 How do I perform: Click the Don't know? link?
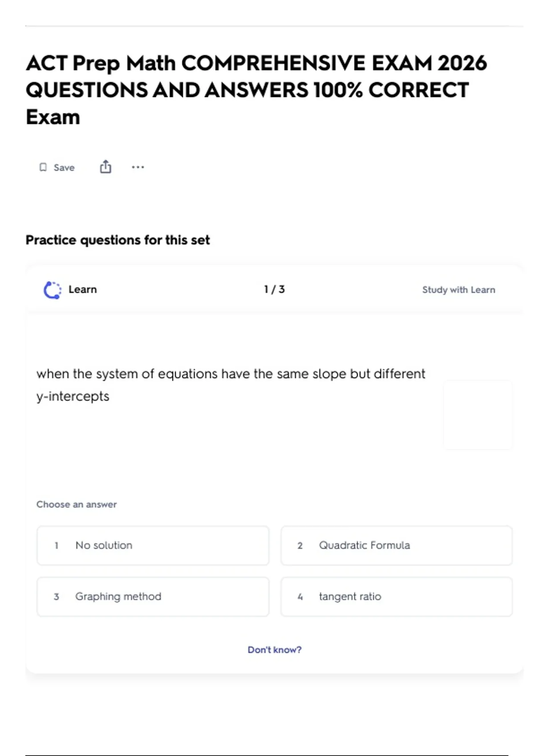pyautogui.click(x=274, y=650)
